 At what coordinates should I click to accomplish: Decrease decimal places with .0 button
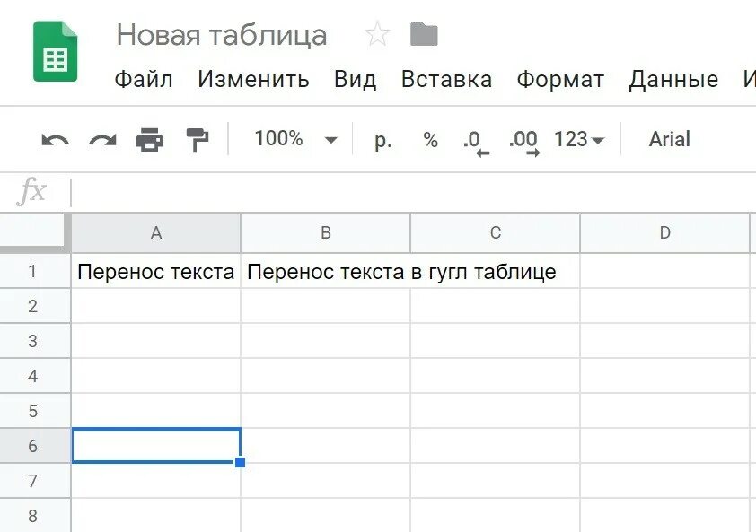coord(475,141)
